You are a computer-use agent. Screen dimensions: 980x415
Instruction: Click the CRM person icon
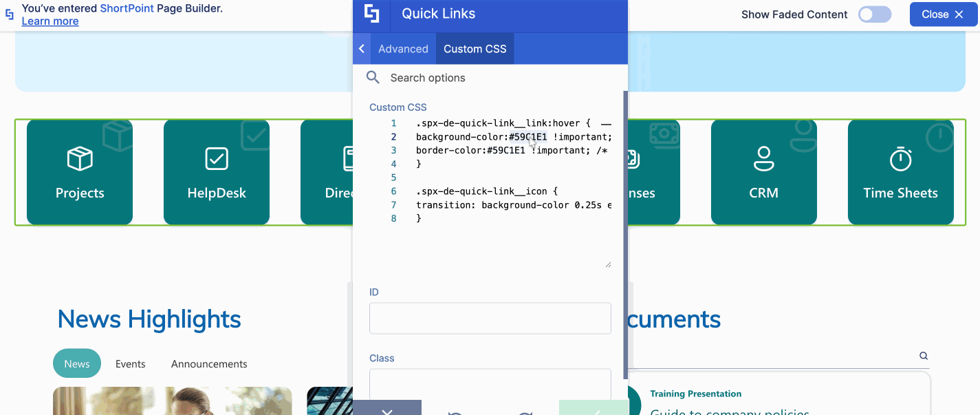click(x=763, y=158)
